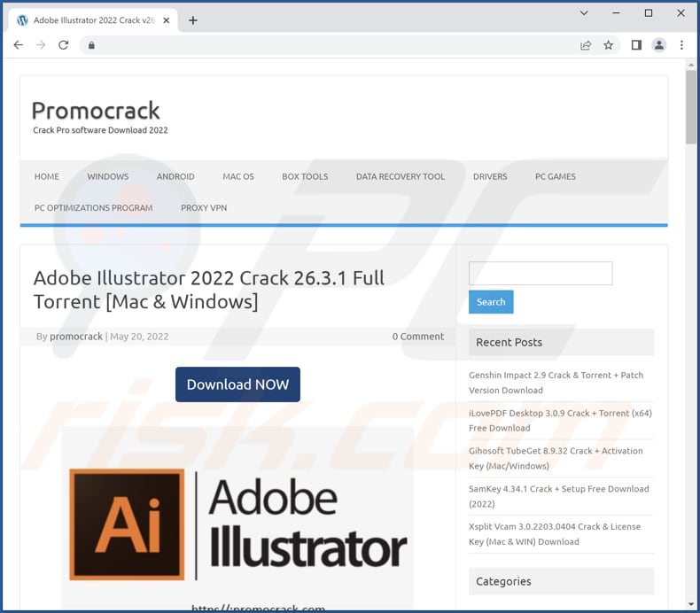
Task: Open the HOME menu item
Action: (47, 177)
